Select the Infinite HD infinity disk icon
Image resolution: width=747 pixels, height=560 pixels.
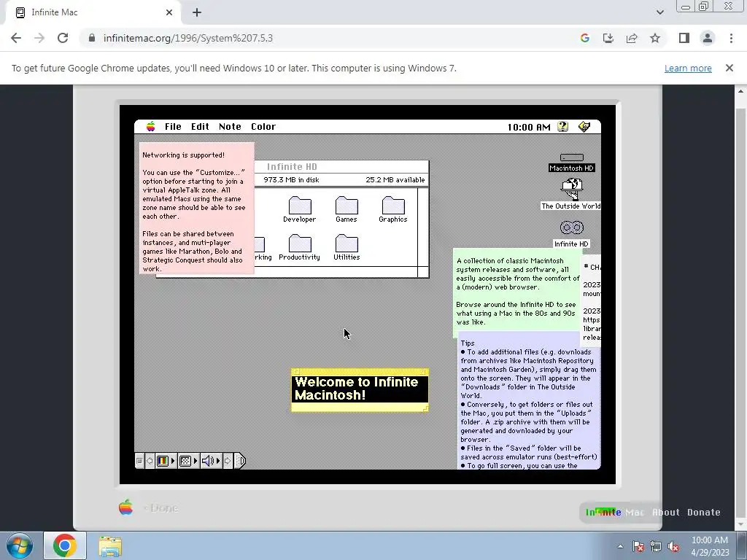click(x=571, y=227)
